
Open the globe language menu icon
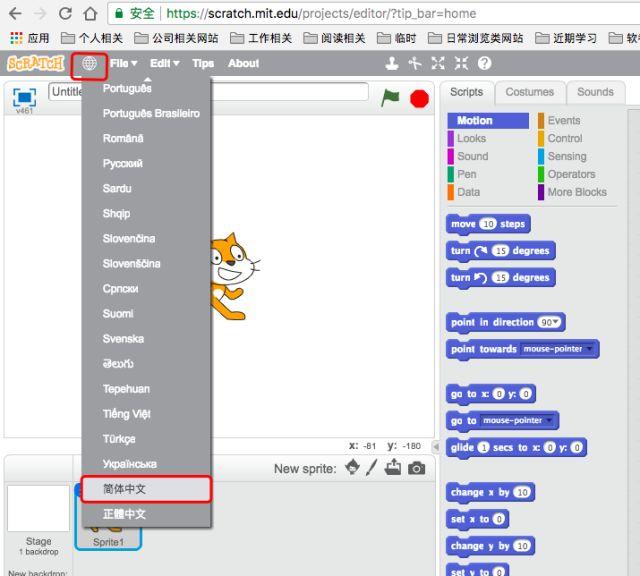(89, 63)
